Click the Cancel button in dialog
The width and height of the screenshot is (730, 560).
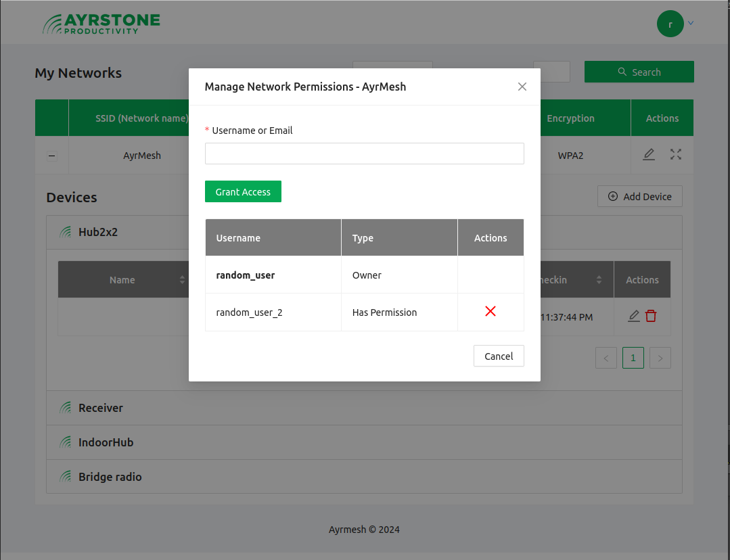[498, 356]
